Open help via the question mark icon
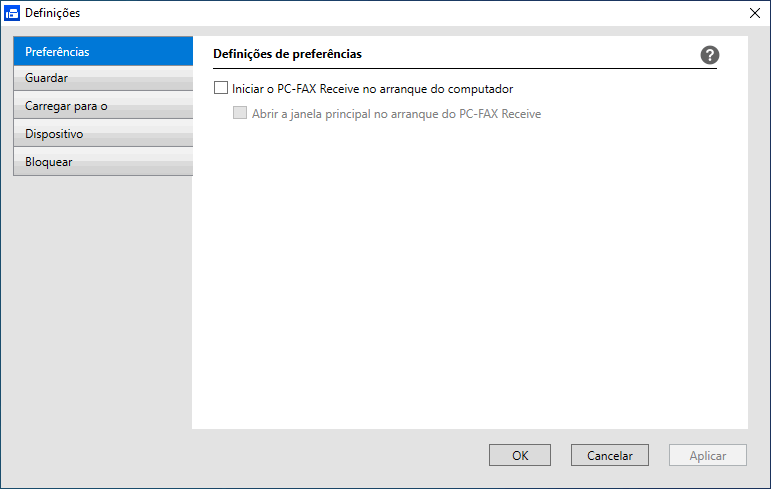 pyautogui.click(x=709, y=55)
